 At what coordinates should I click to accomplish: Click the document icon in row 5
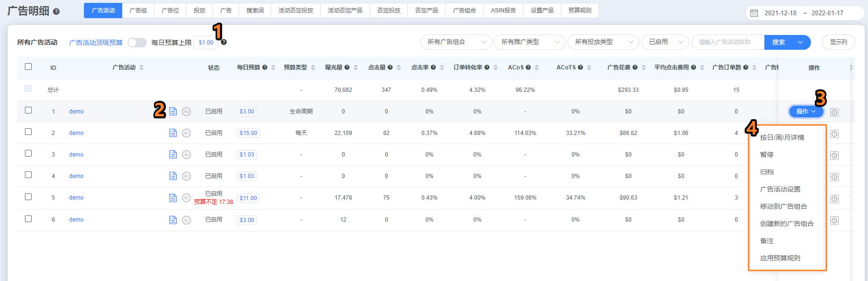click(173, 198)
